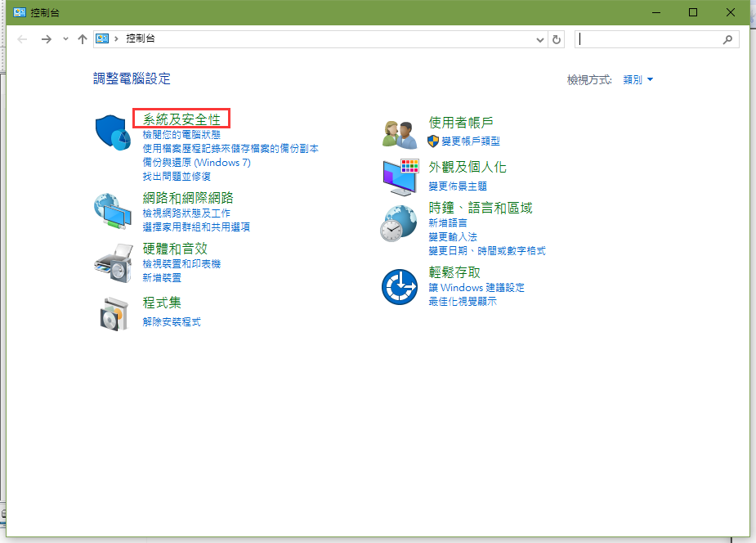756x543 pixels.
Task: Open the 程式集 category
Action: pyautogui.click(x=162, y=303)
